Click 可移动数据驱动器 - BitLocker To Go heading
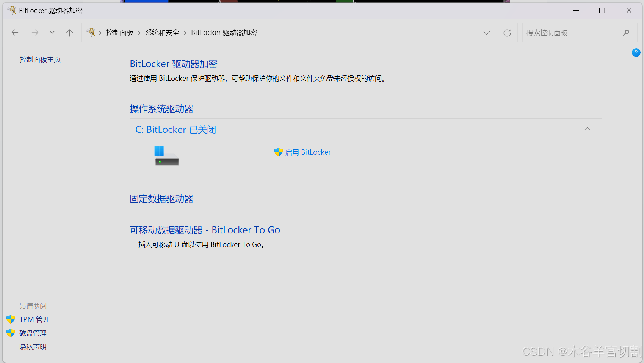Image resolution: width=644 pixels, height=363 pixels. coord(205,230)
